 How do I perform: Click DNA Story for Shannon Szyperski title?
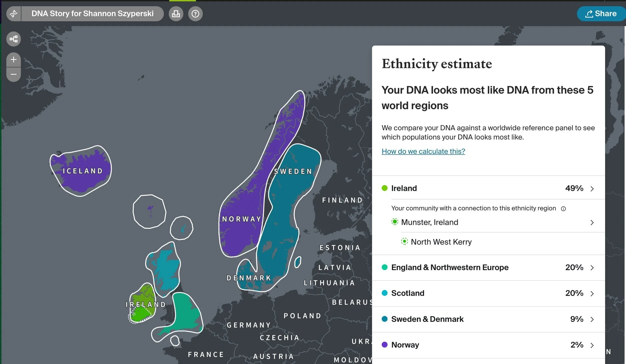[92, 14]
